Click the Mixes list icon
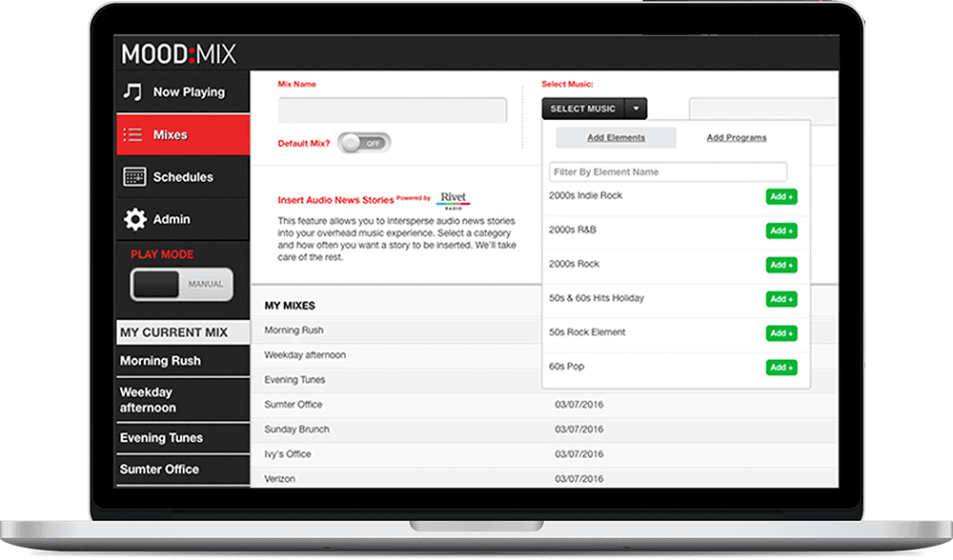Viewport: 953px width, 560px height. coord(132,135)
